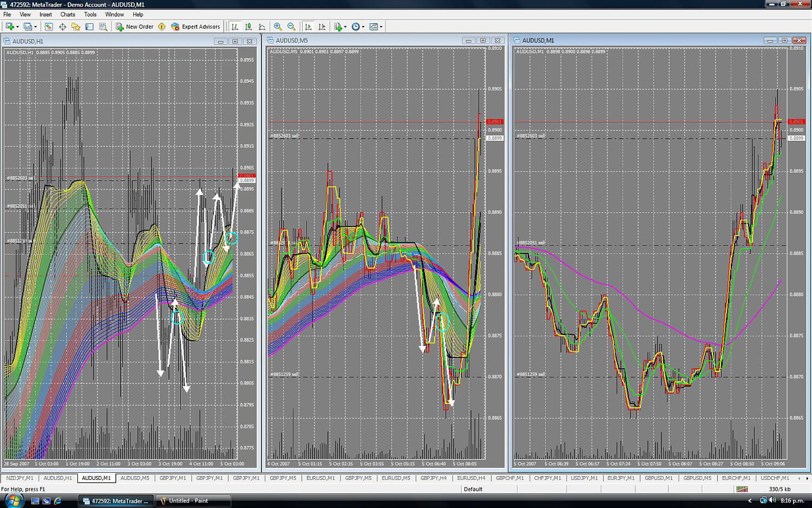Open the USDJPY,M1 chart tab
The image size is (812, 508).
click(x=584, y=478)
